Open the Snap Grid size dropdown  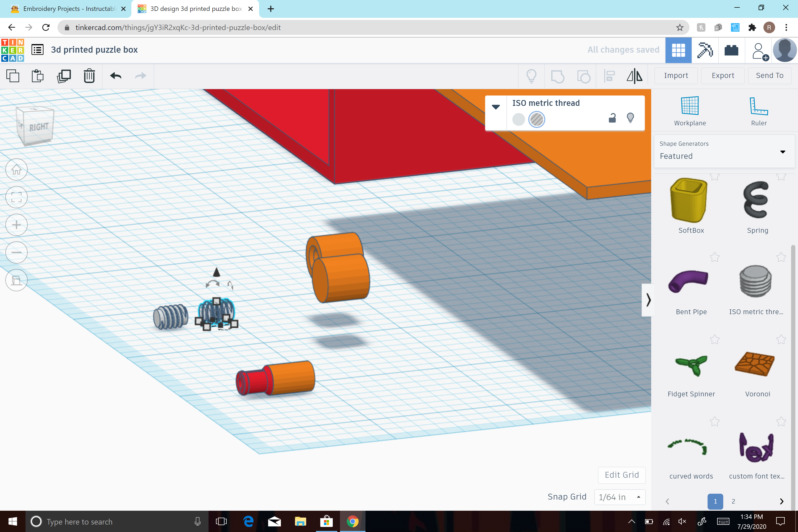click(620, 497)
